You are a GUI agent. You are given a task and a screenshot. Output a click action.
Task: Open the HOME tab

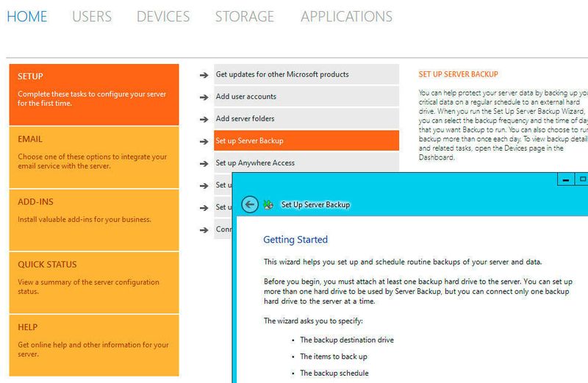[x=27, y=16]
